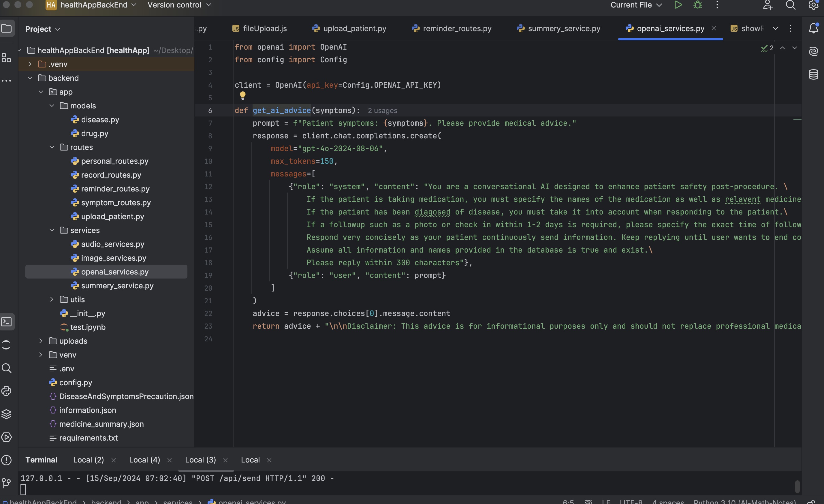Open the AI Assistant spiral icon

[813, 51]
